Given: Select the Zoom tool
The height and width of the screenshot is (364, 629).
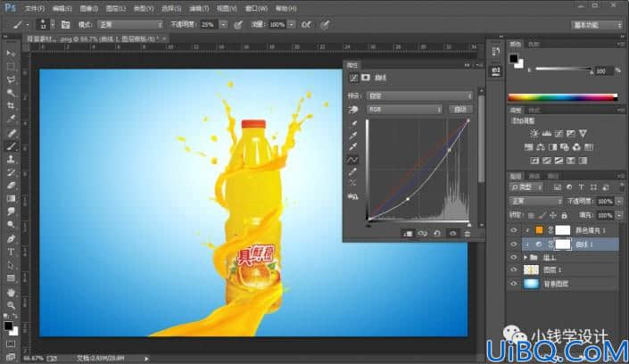Looking at the screenshot, I should pyautogui.click(x=11, y=305).
